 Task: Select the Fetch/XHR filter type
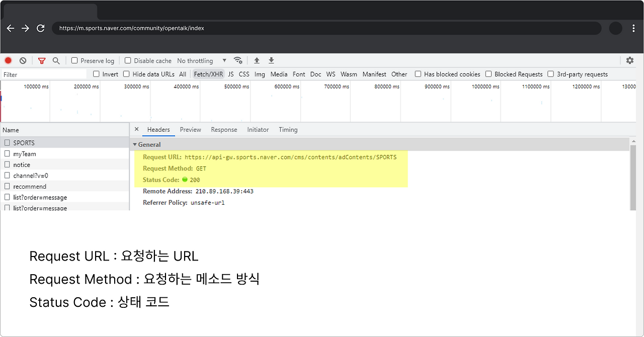pyautogui.click(x=208, y=74)
